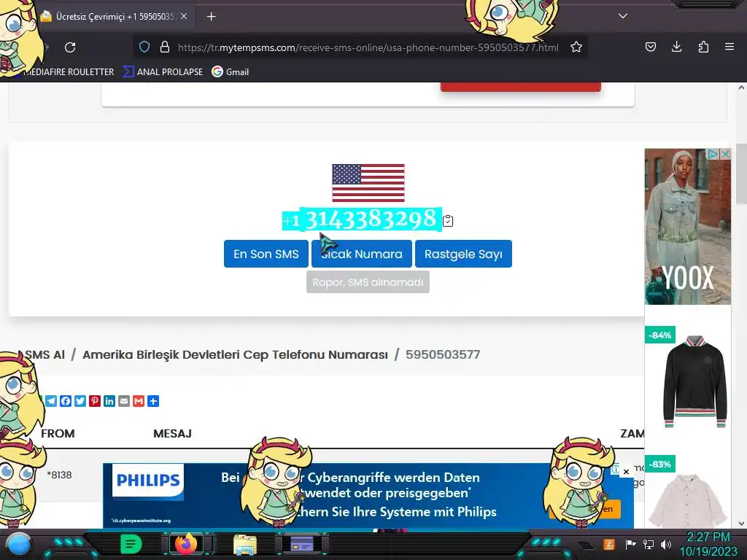
Task: Click the URL address field
Action: coord(368,47)
